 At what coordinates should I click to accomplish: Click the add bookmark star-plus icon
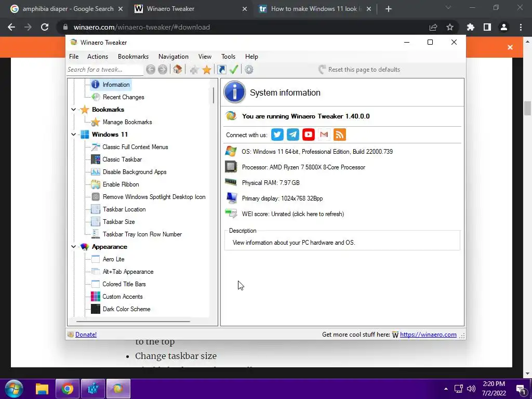click(x=194, y=70)
